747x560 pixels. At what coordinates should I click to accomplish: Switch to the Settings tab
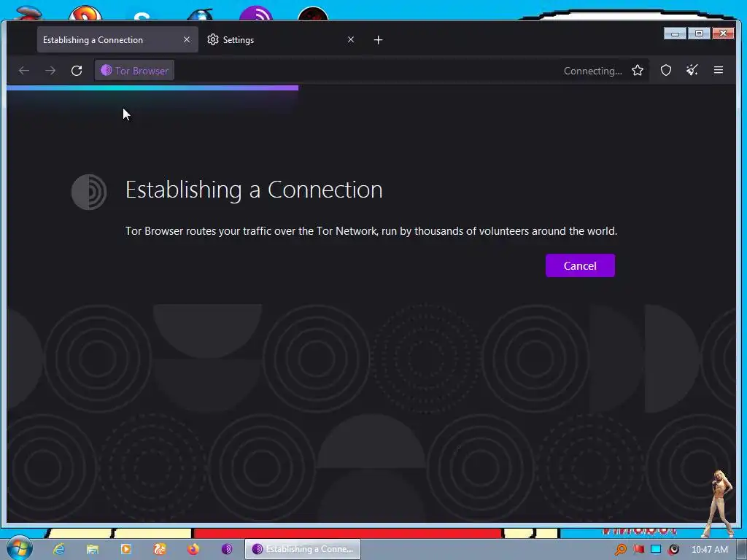281,39
